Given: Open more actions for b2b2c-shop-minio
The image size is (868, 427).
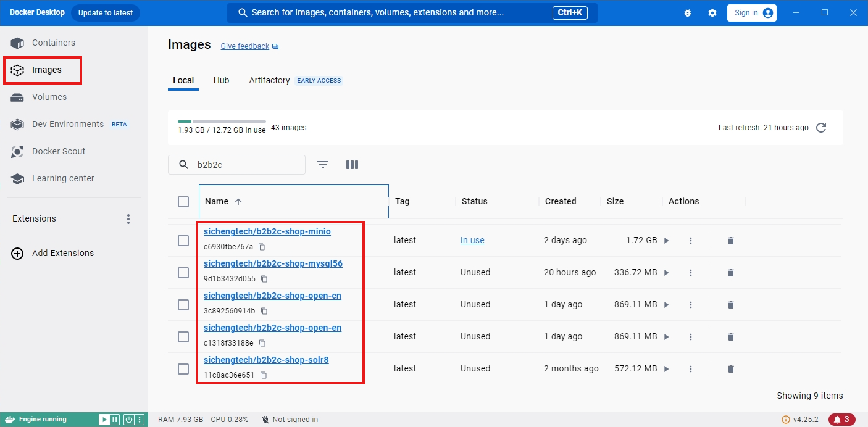Looking at the screenshot, I should point(691,241).
